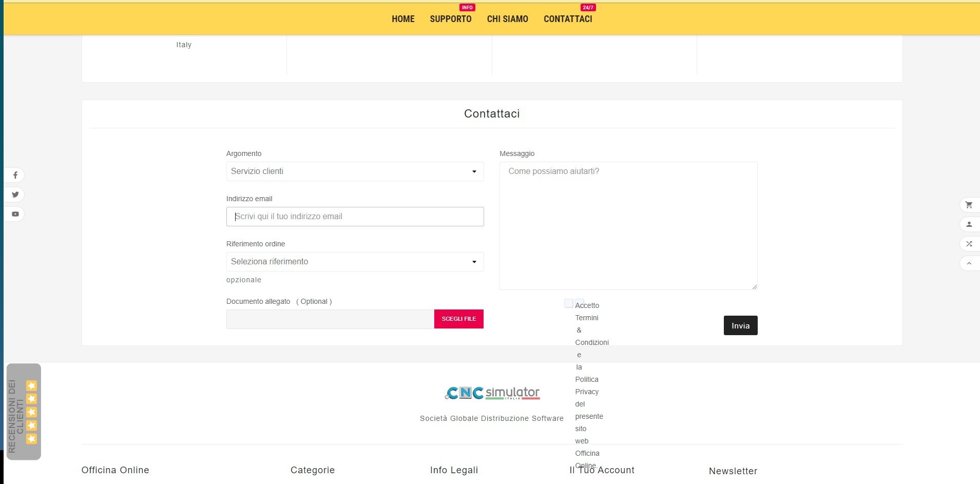Go to the HOME menu item
This screenshot has width=980, height=484.
point(403,19)
